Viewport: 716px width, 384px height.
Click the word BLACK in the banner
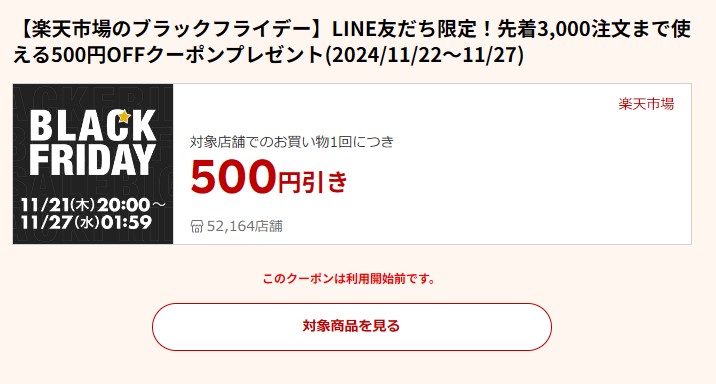[93, 125]
